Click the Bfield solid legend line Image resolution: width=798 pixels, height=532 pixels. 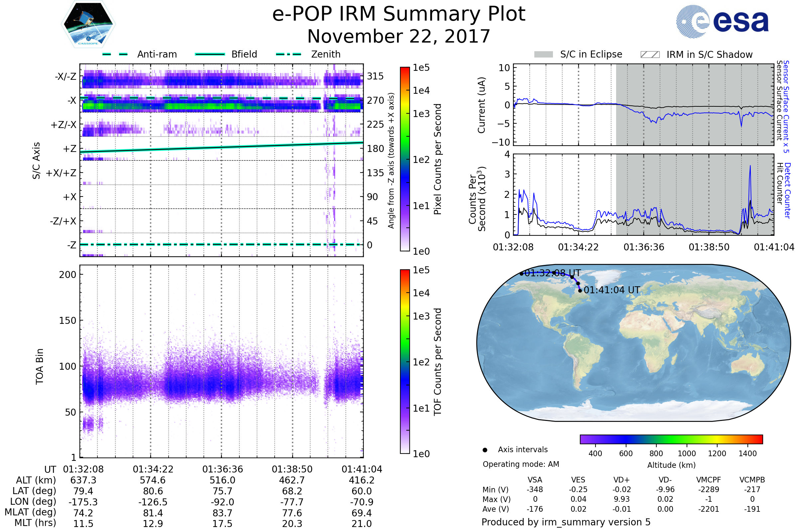pos(210,54)
